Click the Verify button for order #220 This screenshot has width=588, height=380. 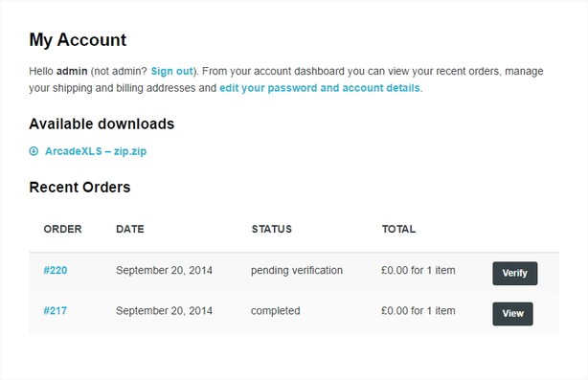(x=515, y=273)
